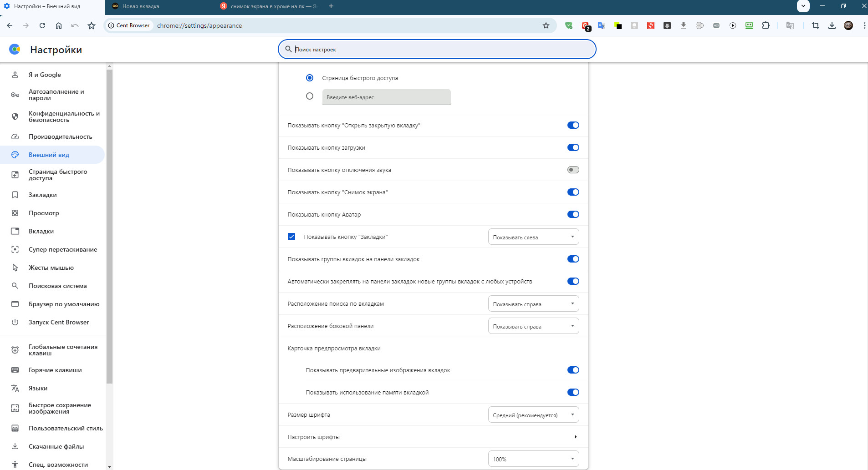This screenshot has width=868, height=470.
Task: Reload the current page
Action: point(42,25)
